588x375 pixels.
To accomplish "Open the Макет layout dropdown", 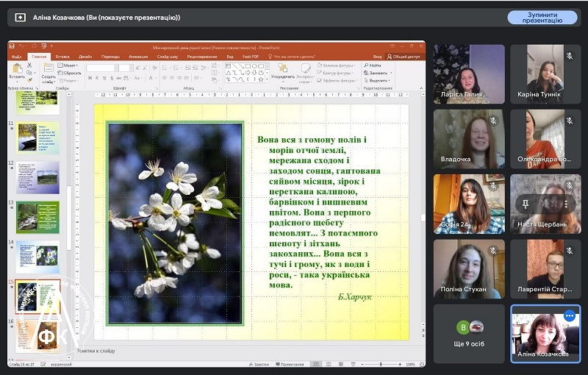I will click(x=68, y=65).
